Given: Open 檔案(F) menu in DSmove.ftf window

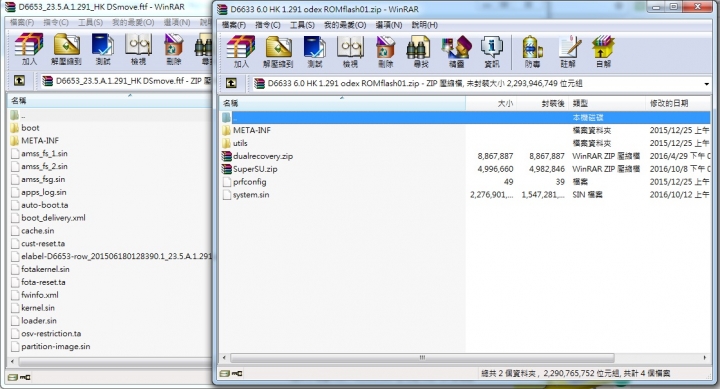Looking at the screenshot, I should coord(22,22).
